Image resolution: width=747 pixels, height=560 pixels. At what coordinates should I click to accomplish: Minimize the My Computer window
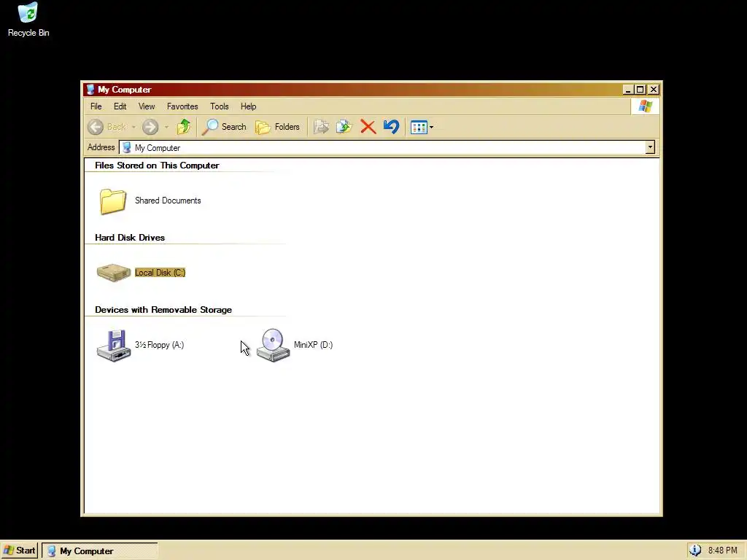click(628, 90)
